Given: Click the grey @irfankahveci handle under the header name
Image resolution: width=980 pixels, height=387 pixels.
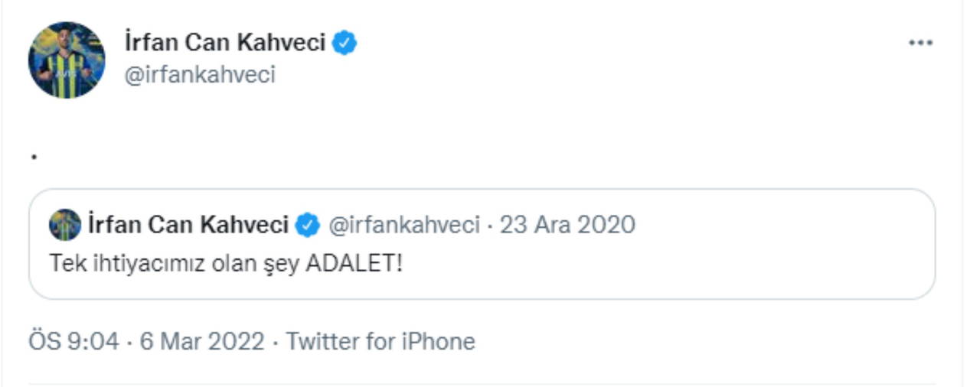Looking at the screenshot, I should (199, 75).
